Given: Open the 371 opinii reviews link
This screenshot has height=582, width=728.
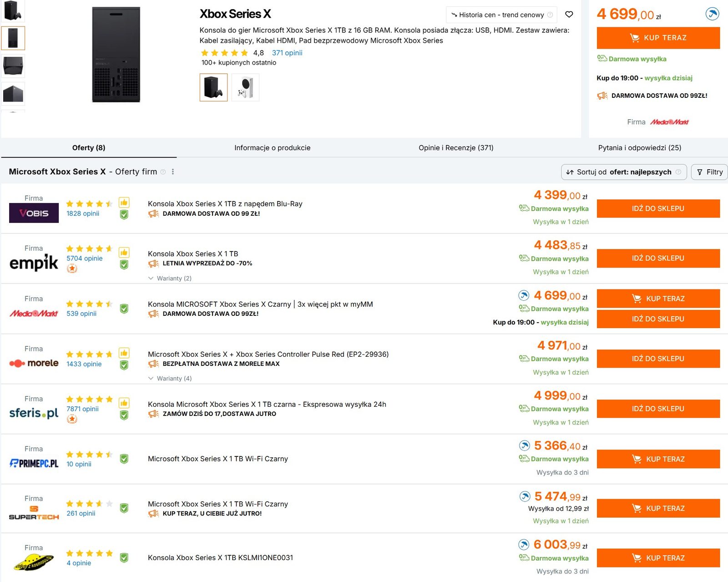Looking at the screenshot, I should tap(287, 53).
